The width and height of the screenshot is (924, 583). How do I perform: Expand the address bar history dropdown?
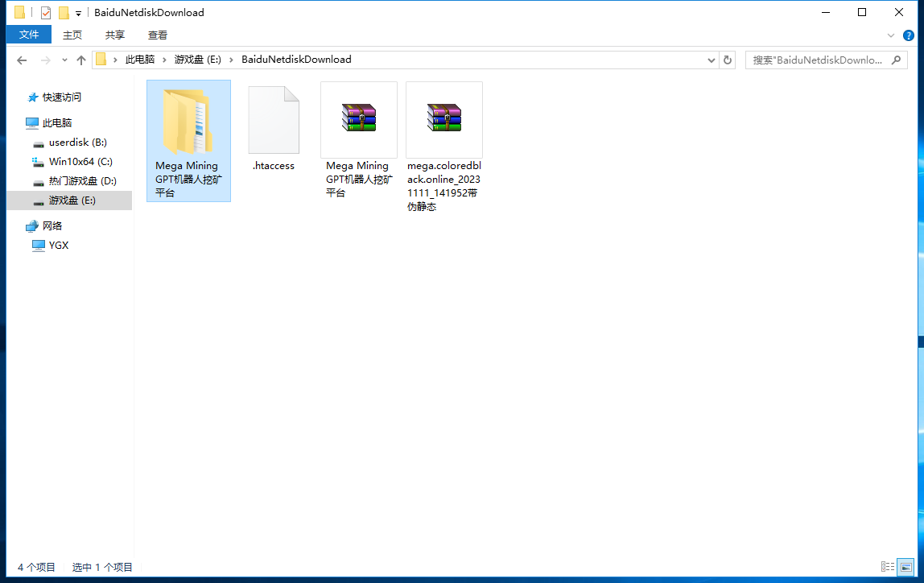pyautogui.click(x=712, y=60)
